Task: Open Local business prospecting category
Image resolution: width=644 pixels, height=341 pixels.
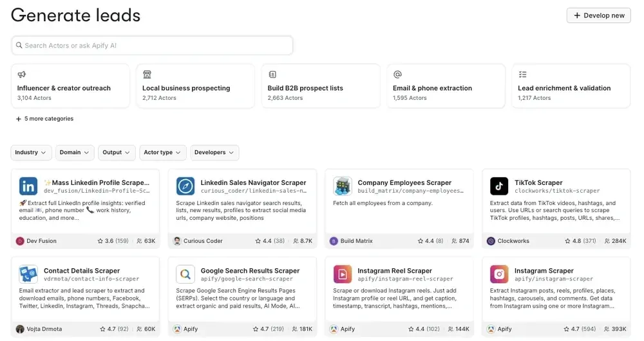Action: pyautogui.click(x=196, y=86)
